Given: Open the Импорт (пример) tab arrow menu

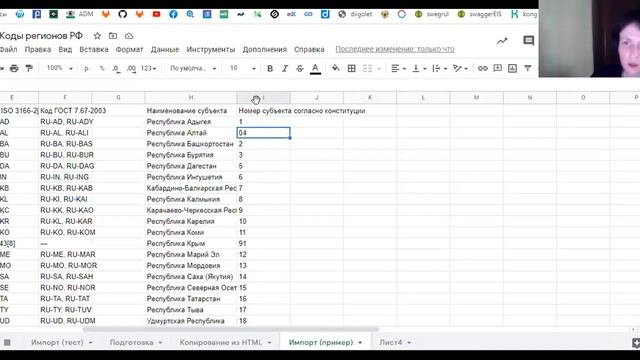Looking at the screenshot, I should (x=360, y=343).
